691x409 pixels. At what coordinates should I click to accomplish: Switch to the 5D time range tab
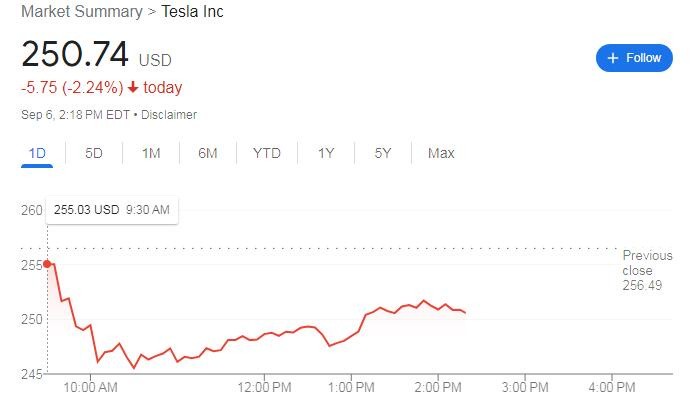tap(94, 153)
